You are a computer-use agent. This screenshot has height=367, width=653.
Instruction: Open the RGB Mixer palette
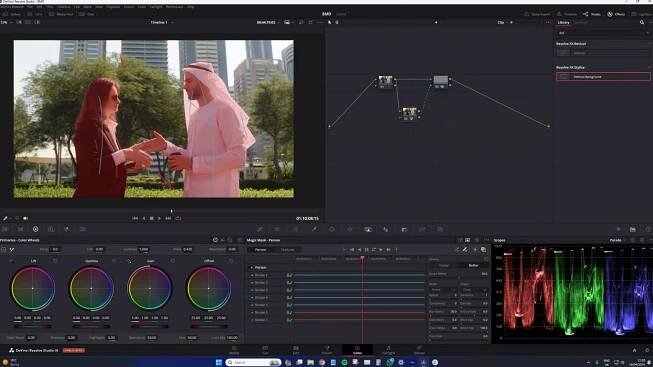pyautogui.click(x=67, y=229)
